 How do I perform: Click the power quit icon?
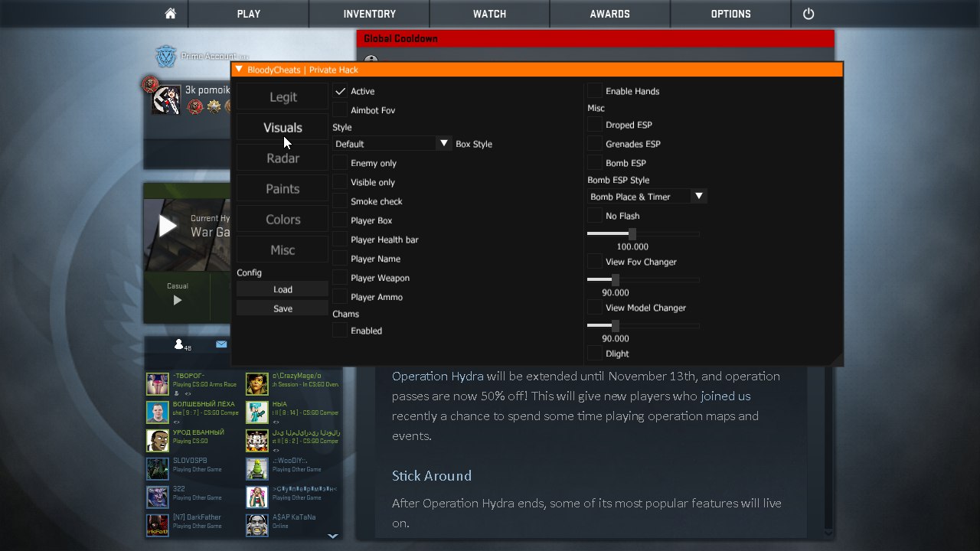click(x=808, y=14)
